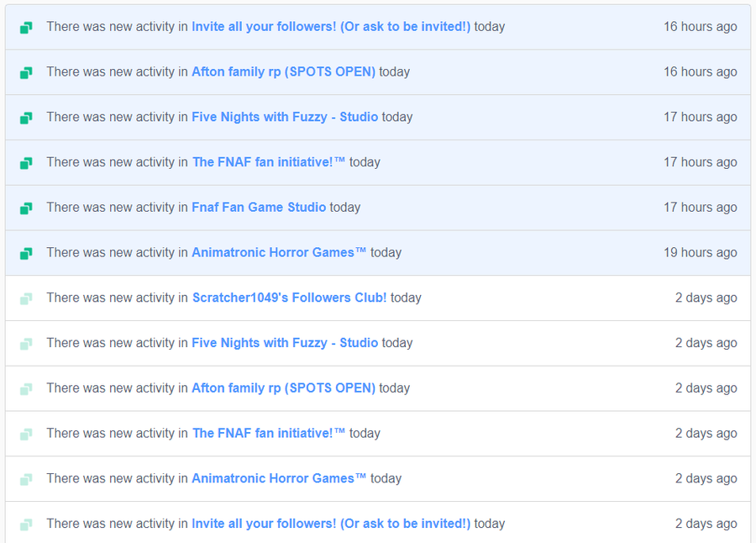
Task: Open the unread Invite all your followers link
Action: (331, 27)
